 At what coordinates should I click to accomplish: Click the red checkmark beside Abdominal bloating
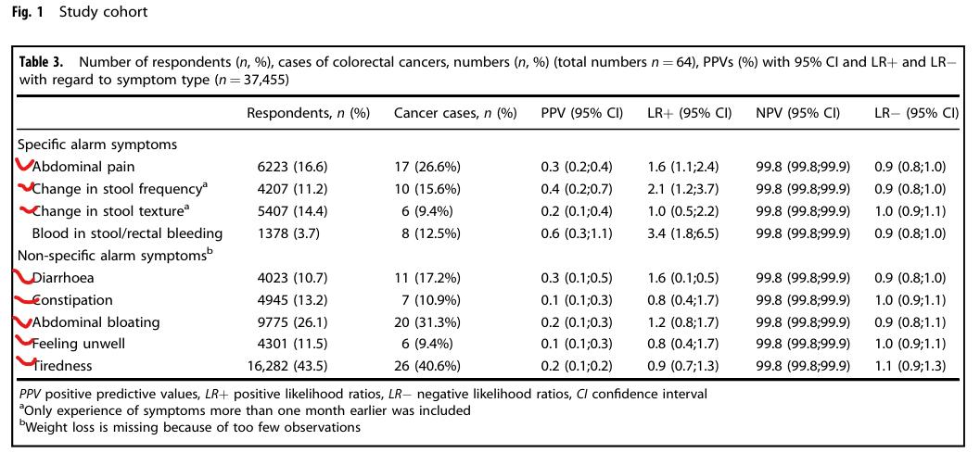[x=23, y=321]
